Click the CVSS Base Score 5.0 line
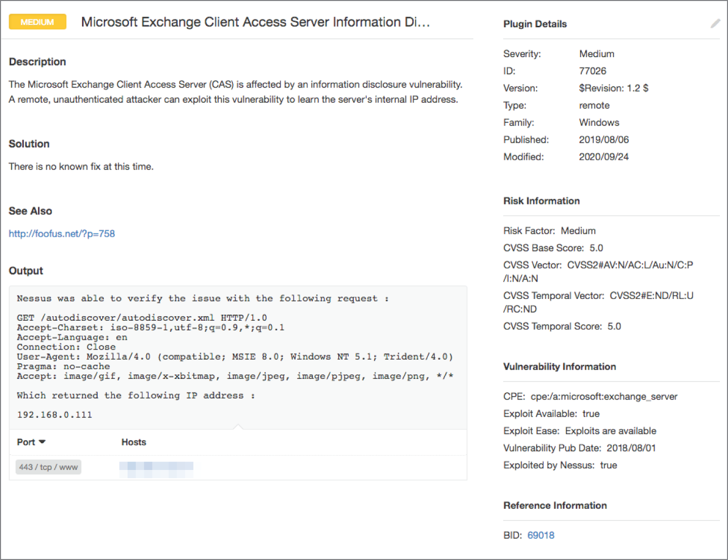Viewport: 728px width, 560px height. [x=553, y=248]
